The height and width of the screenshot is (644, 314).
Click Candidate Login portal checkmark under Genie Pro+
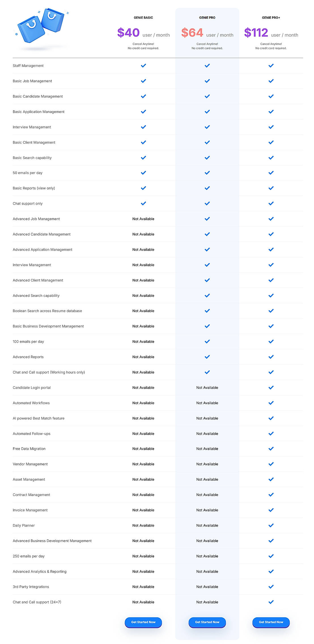coord(271,387)
